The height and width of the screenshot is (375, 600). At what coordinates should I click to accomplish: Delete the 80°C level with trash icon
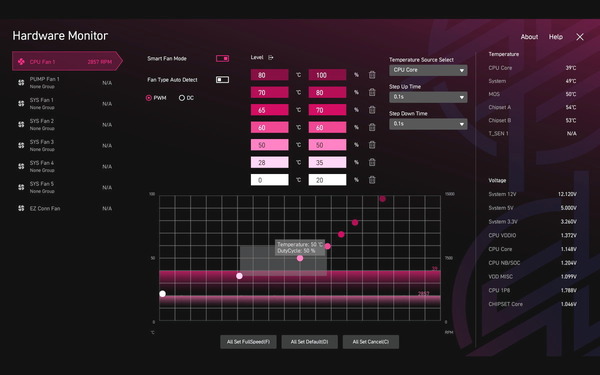[x=372, y=75]
